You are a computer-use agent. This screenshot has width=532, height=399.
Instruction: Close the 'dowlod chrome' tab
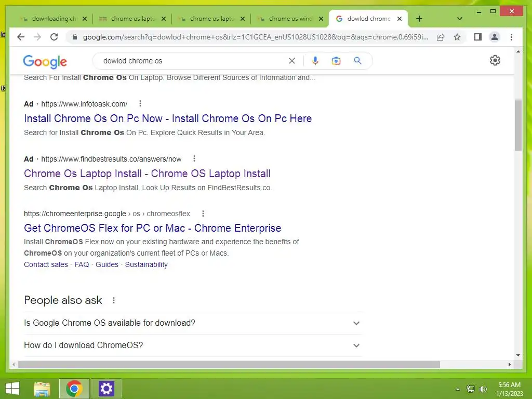pos(400,19)
